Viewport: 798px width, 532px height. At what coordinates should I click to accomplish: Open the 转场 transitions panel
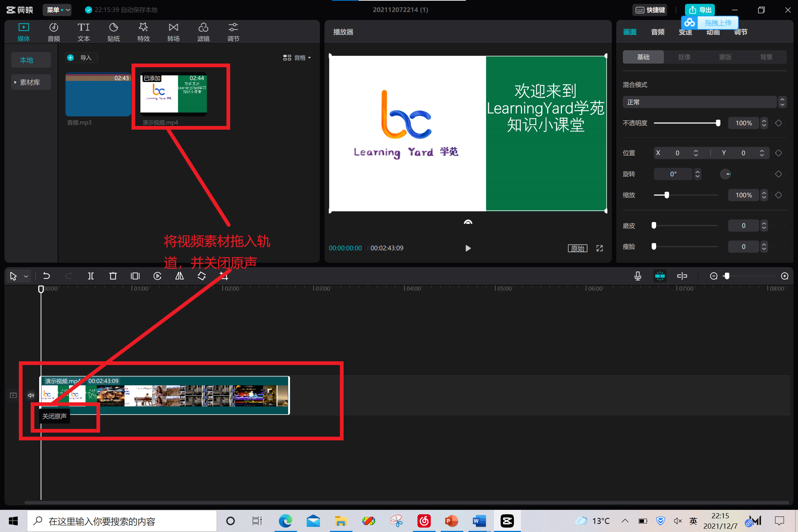click(173, 32)
